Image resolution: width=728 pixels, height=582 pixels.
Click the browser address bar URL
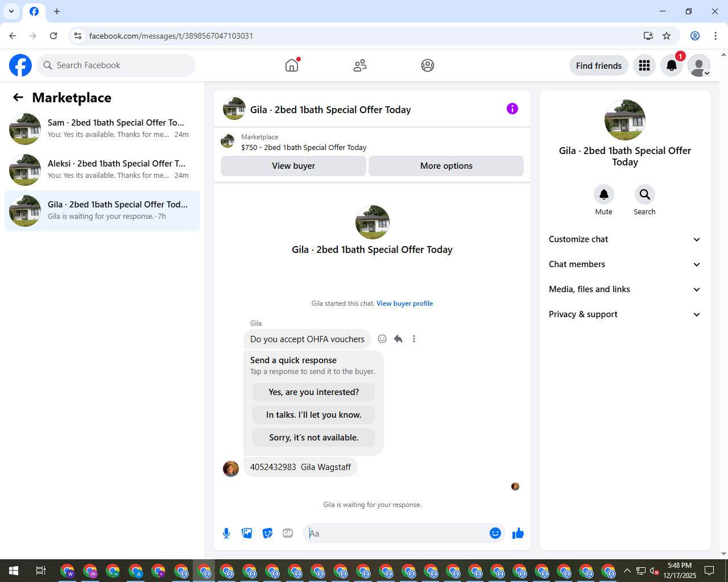(x=171, y=36)
